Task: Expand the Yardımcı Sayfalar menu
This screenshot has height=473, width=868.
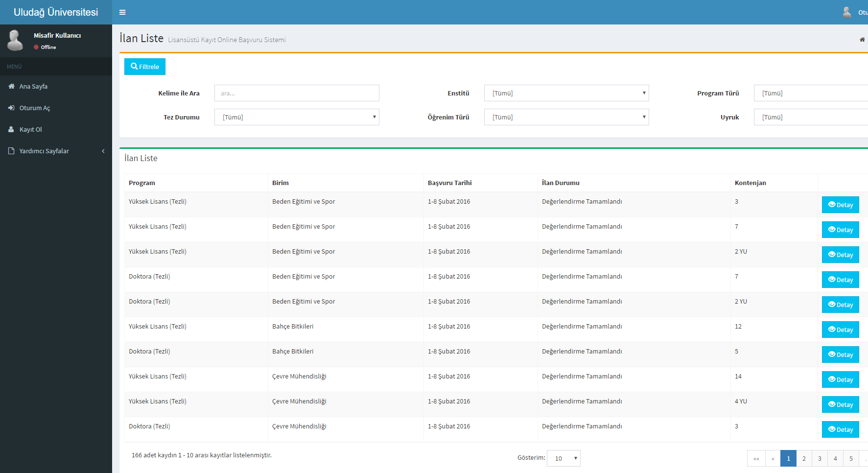Action: 56,151
